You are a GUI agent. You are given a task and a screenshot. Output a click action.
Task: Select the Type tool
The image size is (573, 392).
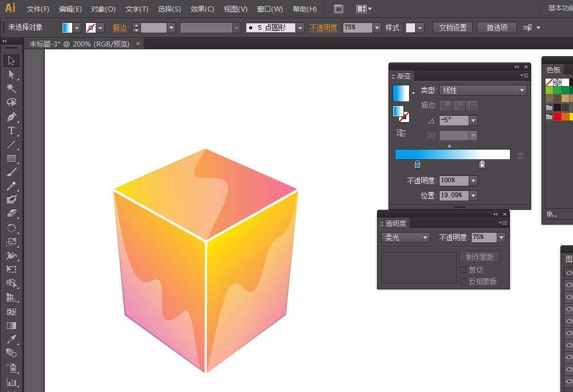11,131
